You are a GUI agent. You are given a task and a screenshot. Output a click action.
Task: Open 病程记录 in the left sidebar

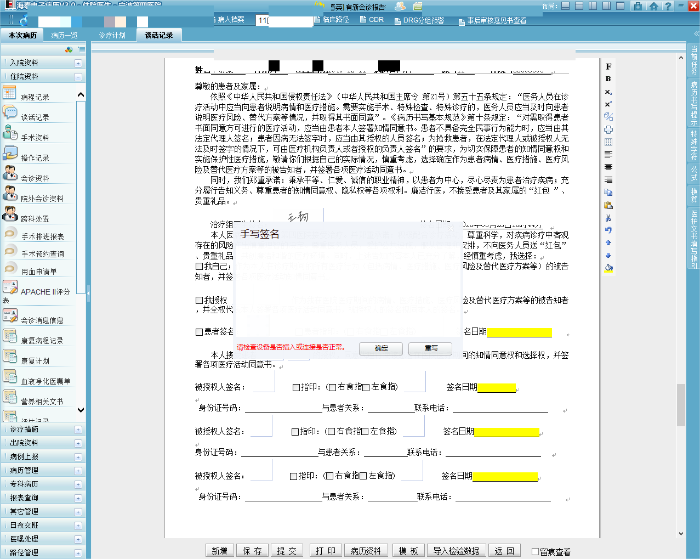click(x=31, y=96)
